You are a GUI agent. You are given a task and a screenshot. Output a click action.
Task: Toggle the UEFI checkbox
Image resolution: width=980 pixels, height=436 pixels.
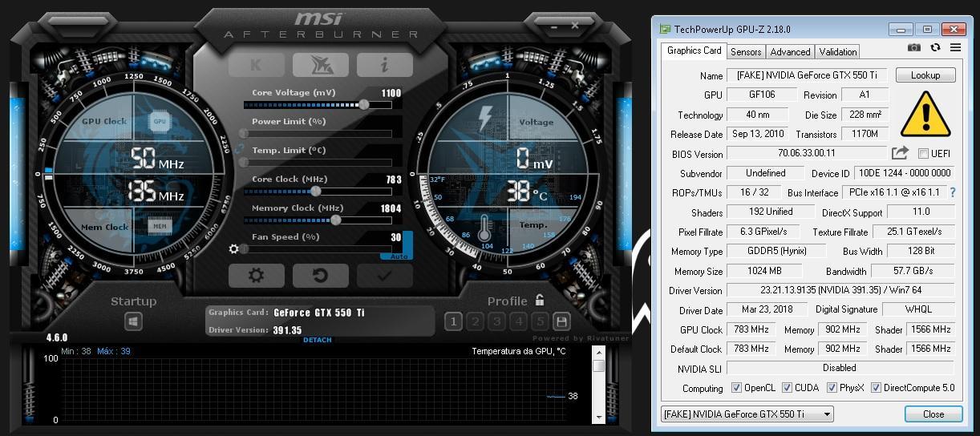coord(923,154)
